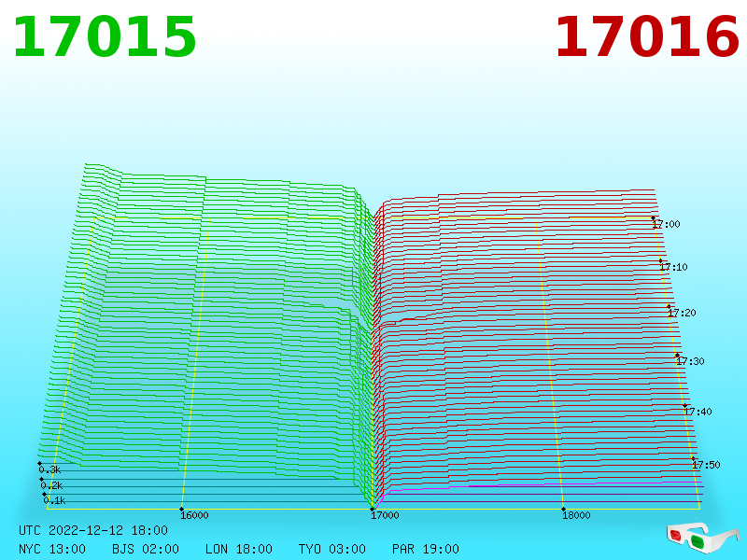
Task: Click the 17:10 time axis marker
Action: click(x=673, y=267)
